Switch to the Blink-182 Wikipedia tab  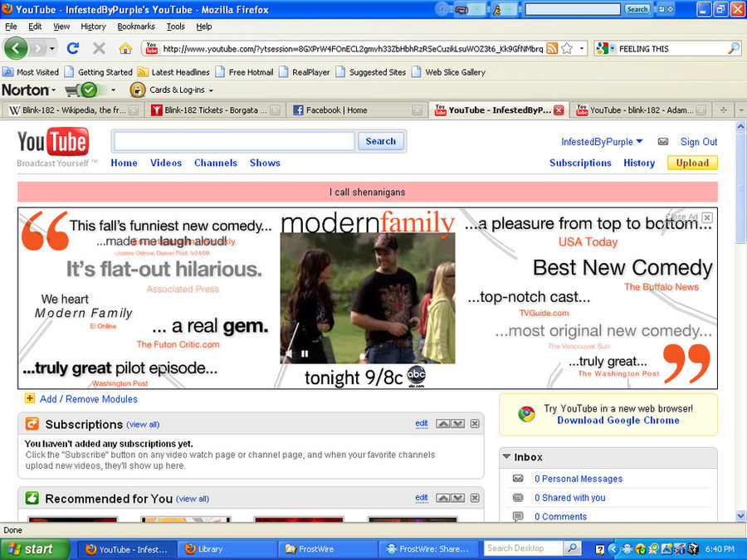click(x=73, y=110)
